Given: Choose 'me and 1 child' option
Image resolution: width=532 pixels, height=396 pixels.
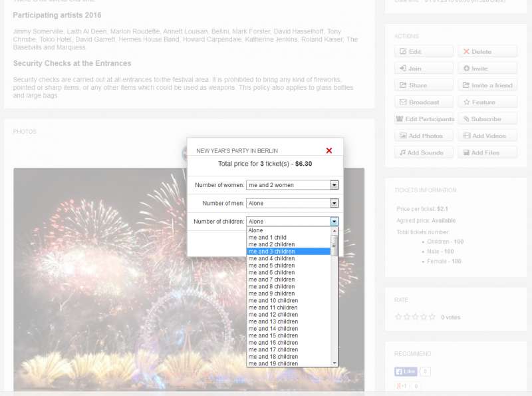Looking at the screenshot, I should point(289,238).
